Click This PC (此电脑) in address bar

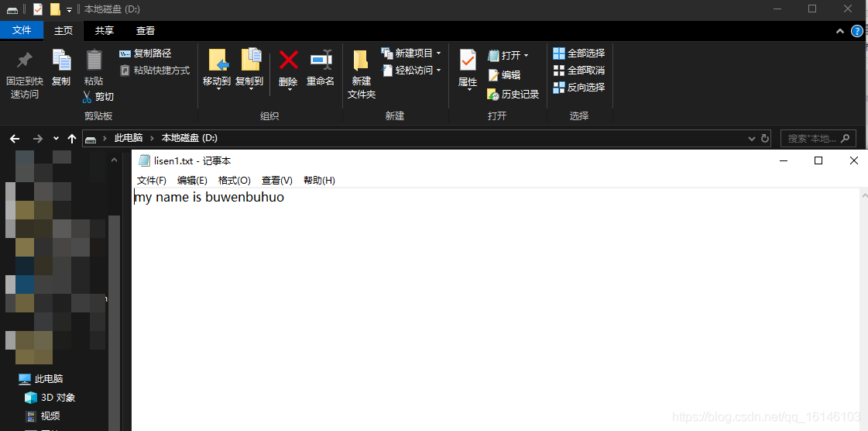(129, 138)
